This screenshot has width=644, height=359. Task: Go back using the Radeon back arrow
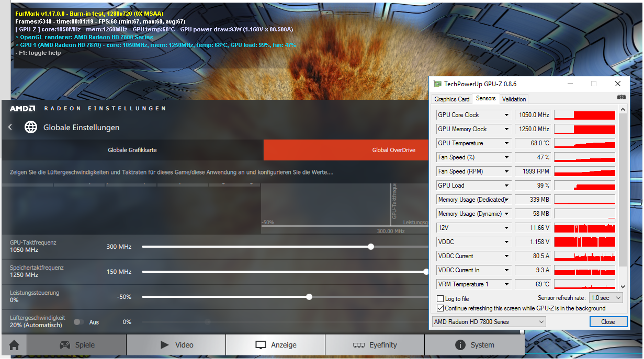[x=10, y=127]
